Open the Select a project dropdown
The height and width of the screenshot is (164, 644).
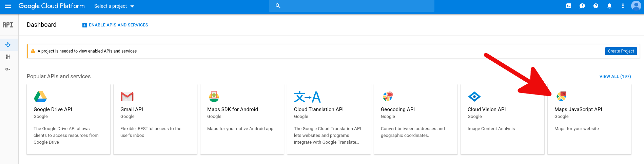114,6
